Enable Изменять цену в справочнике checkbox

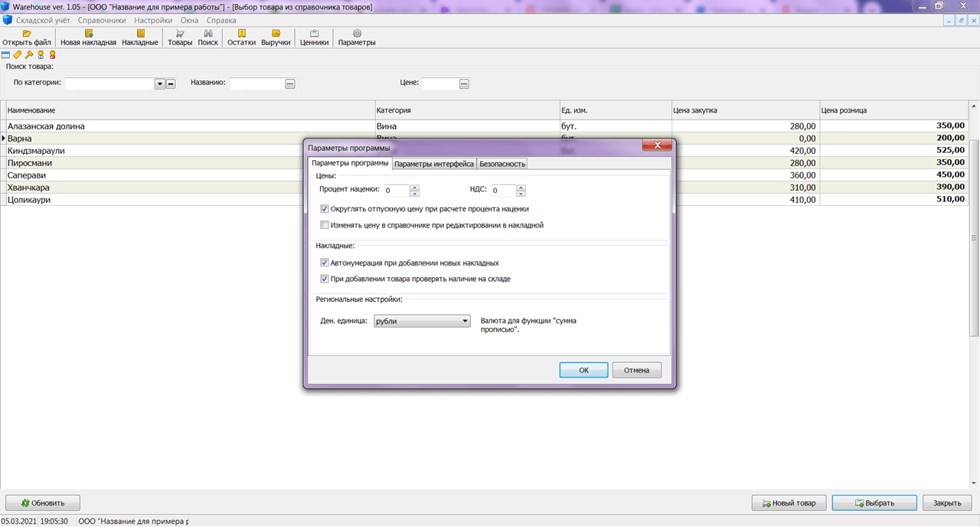(x=325, y=225)
